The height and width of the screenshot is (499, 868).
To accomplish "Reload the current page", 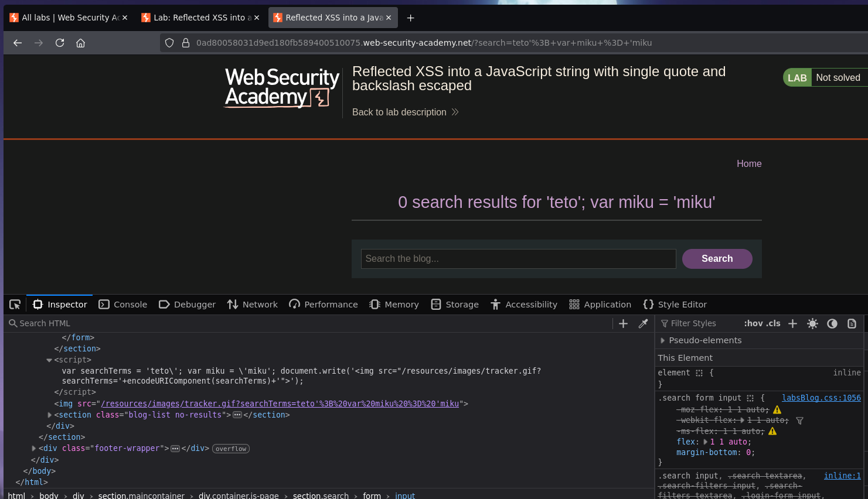I will pyautogui.click(x=60, y=43).
